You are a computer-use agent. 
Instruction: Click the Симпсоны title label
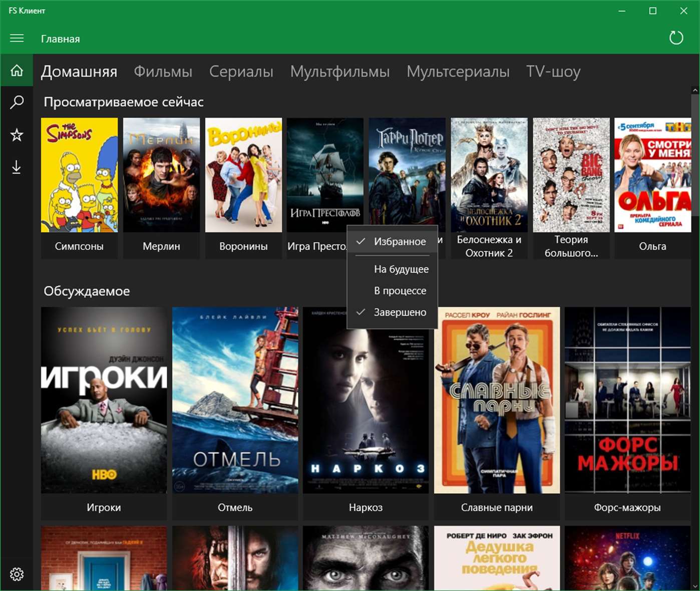click(x=79, y=246)
